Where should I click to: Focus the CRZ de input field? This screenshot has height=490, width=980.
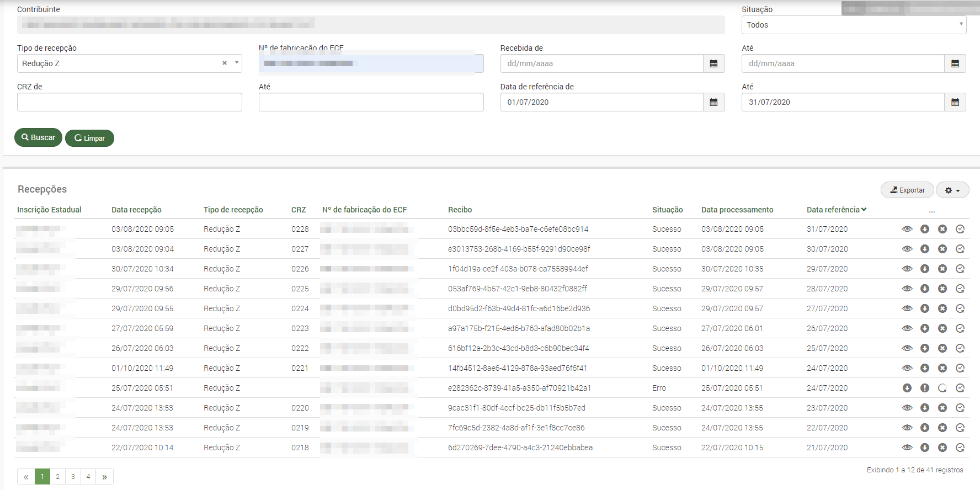point(130,102)
